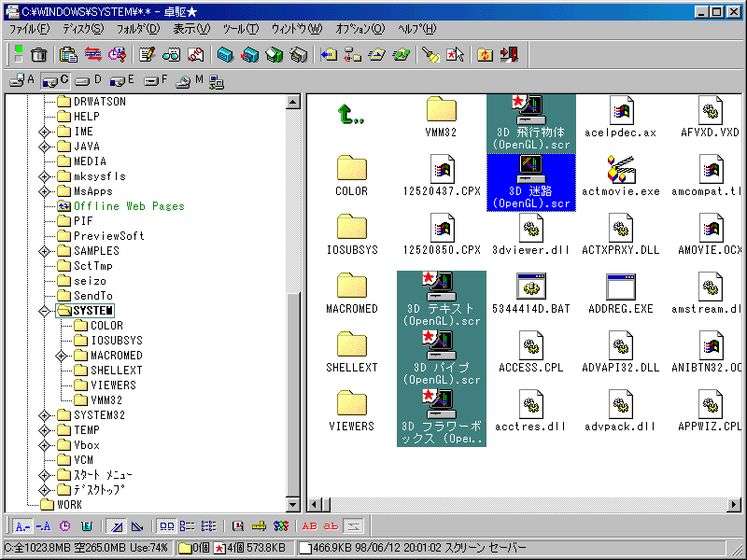Expand the MsApps folder node
Screen dimensions: 747x560
[44, 191]
